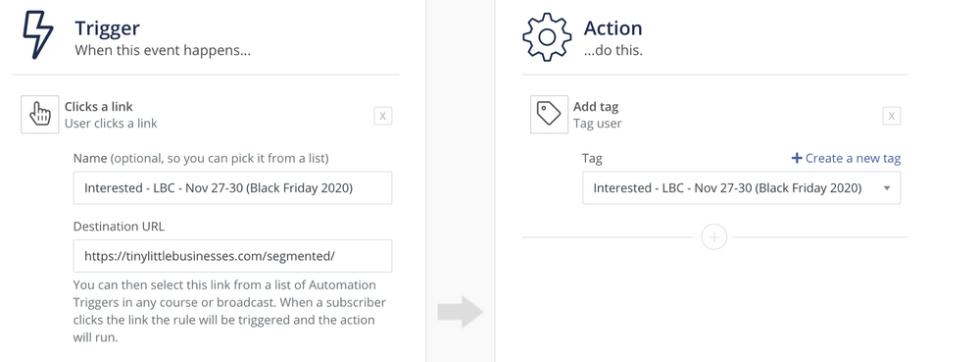
Task: Expand the Tag dropdown arrow
Action: (x=886, y=188)
